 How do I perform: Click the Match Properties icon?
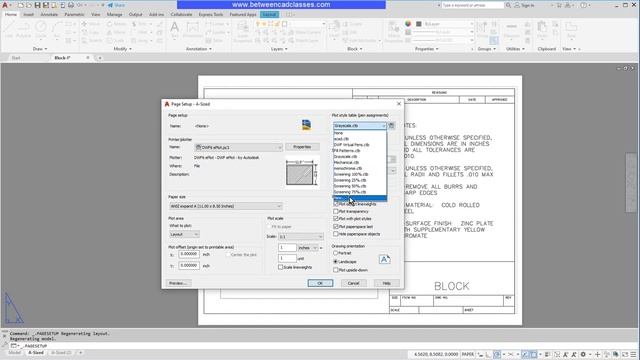coord(394,31)
